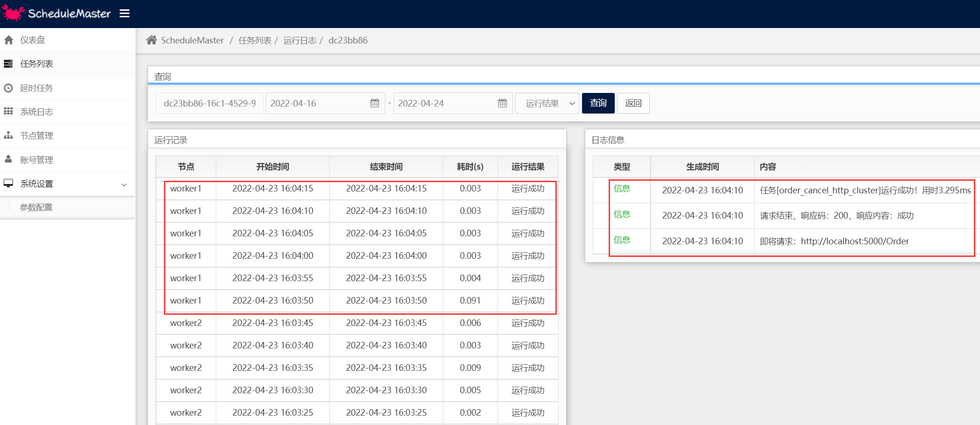Click the 0.091 duration cell

tap(470, 301)
